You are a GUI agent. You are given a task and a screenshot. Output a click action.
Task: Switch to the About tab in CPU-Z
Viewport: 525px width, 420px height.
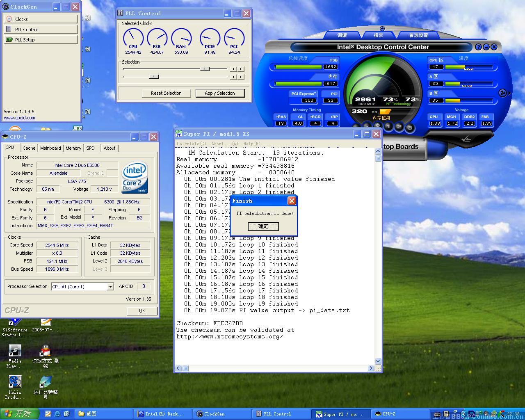point(109,148)
